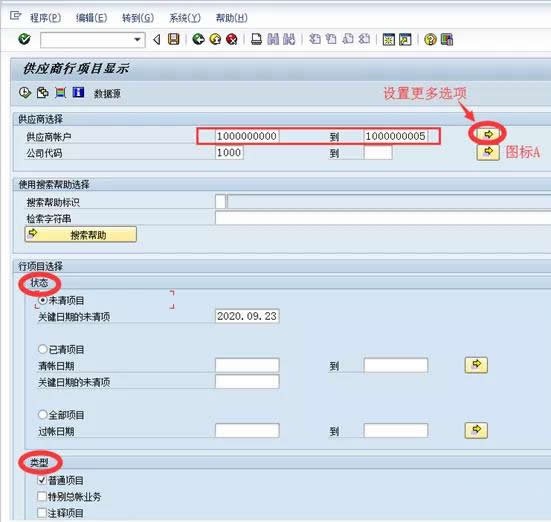Click the 关键日期的未清项 date field 2020.09.23
This screenshot has height=522, width=551.
click(247, 316)
